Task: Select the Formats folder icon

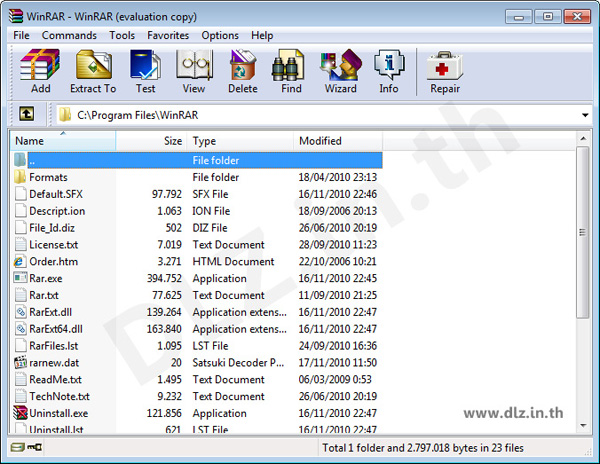Action: click(x=20, y=177)
